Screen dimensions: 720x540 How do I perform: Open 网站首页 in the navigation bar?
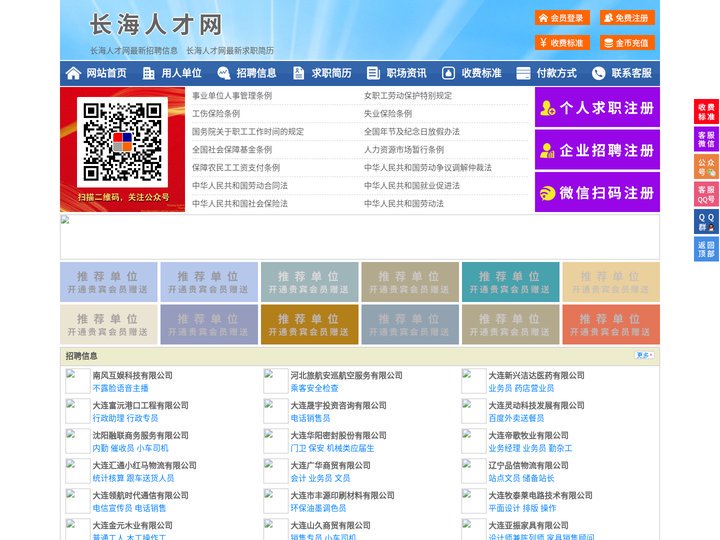point(107,73)
